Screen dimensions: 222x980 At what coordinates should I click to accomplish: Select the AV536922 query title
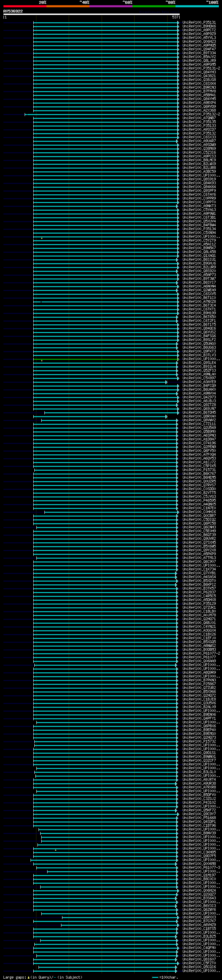[x=13, y=11]
